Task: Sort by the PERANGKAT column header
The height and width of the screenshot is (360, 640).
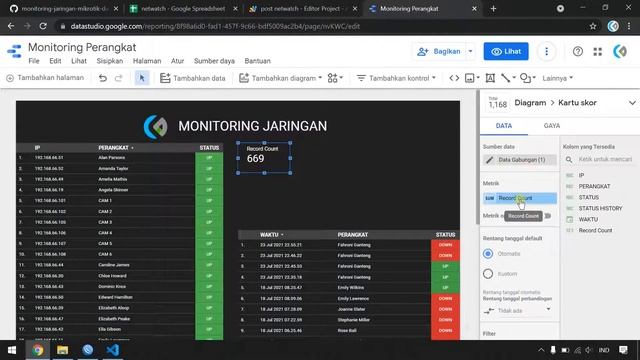Action: pyautogui.click(x=113, y=148)
